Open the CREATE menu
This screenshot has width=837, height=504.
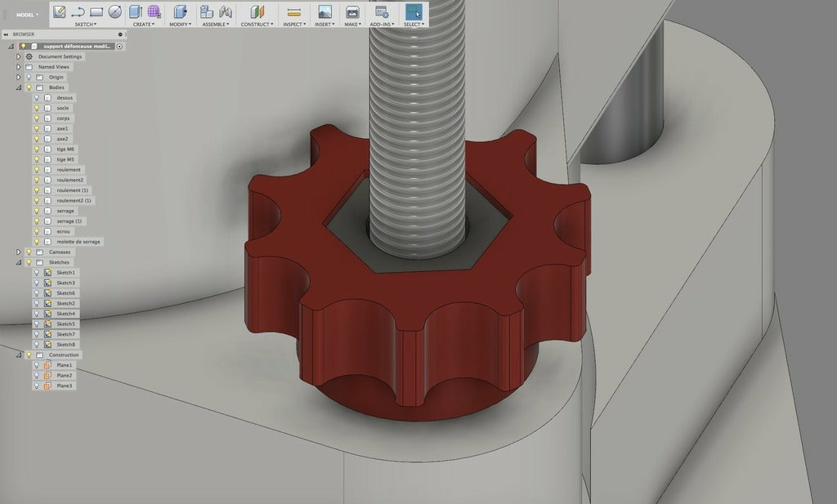click(144, 24)
